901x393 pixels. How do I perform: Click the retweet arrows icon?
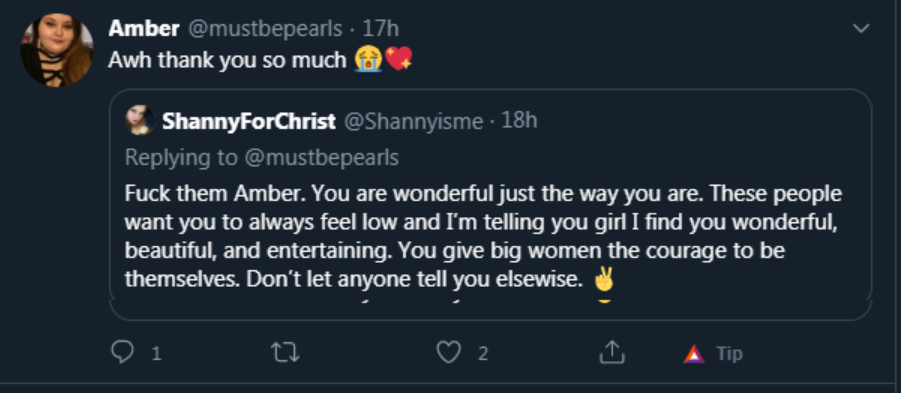[x=285, y=353]
